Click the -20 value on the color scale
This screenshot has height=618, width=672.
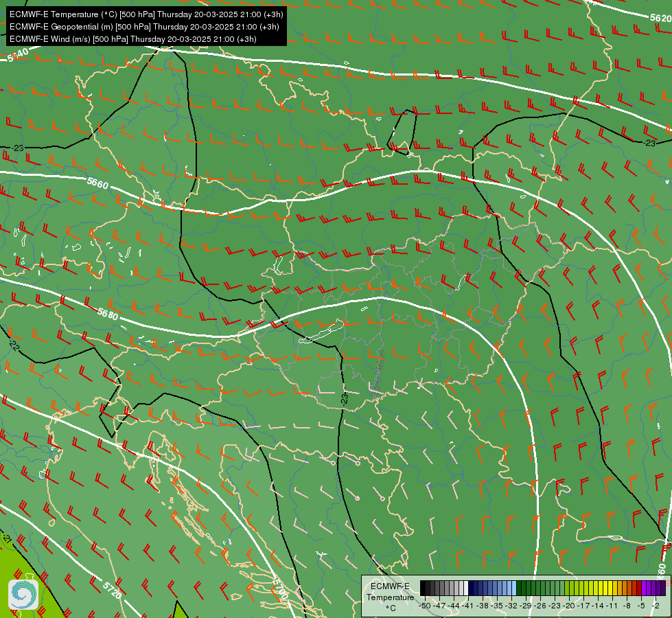(x=569, y=606)
